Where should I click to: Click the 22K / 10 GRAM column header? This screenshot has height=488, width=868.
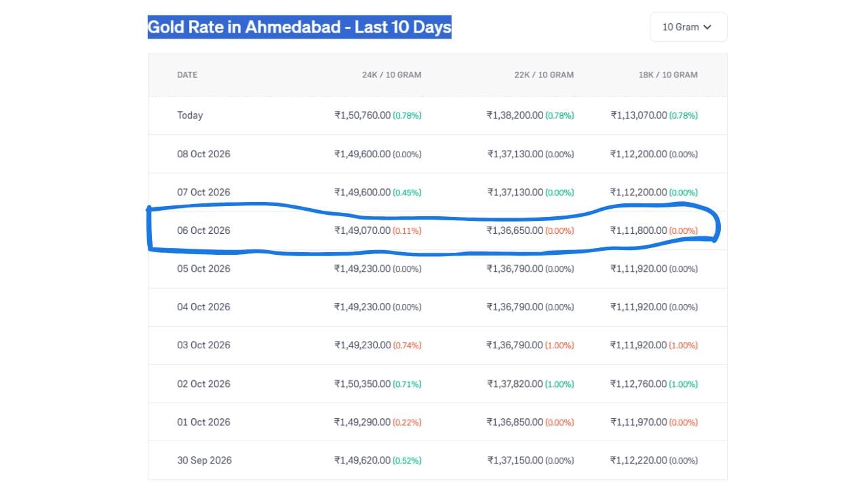pos(544,75)
